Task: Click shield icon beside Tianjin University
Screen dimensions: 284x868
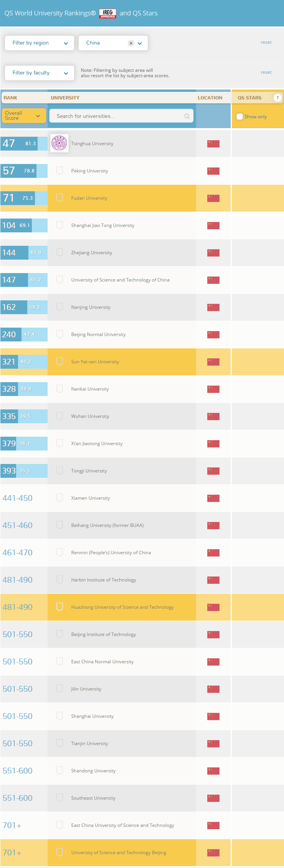Action: pyautogui.click(x=59, y=743)
